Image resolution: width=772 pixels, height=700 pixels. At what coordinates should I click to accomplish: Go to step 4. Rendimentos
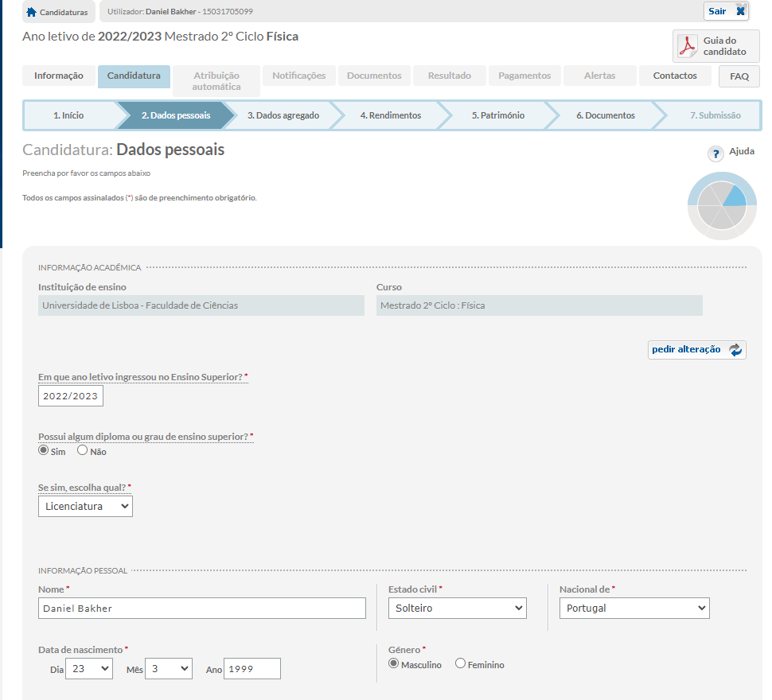(x=391, y=115)
